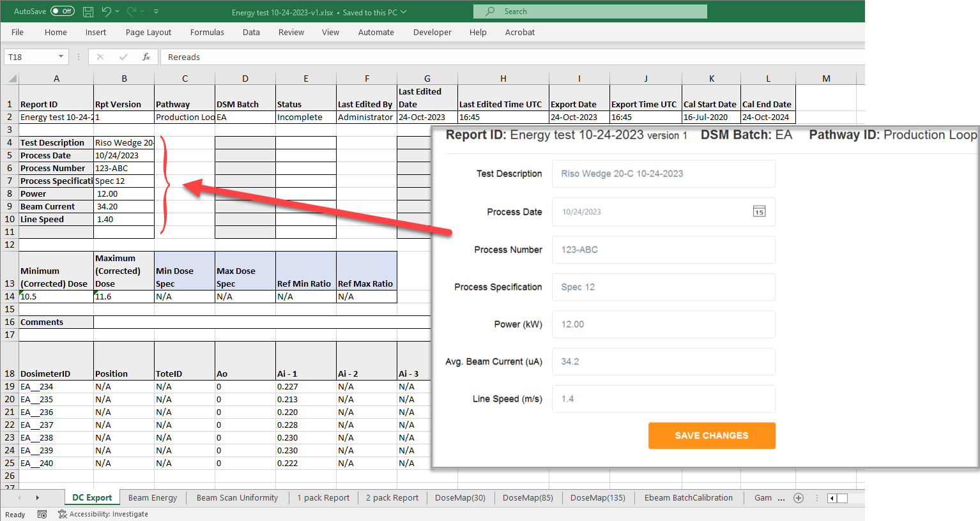Screen dimensions: 980x521
Task: Open the Insert ribbon tab
Action: [96, 32]
